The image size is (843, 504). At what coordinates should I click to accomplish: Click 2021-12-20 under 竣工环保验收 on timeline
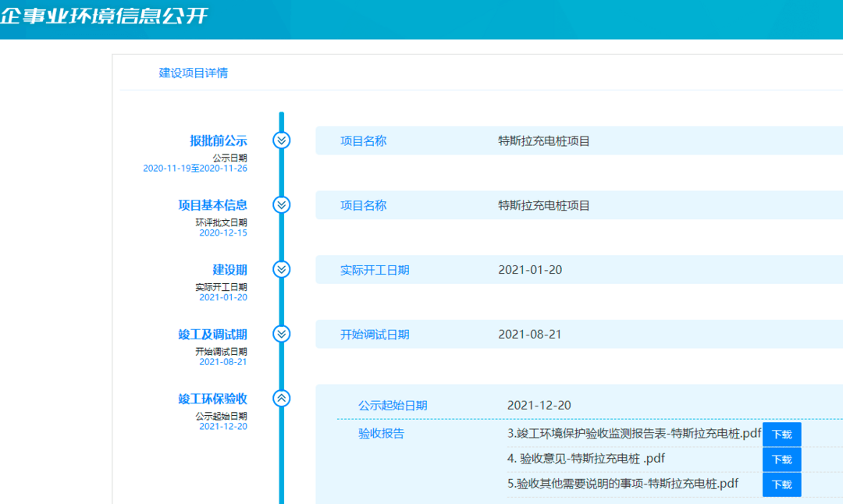point(223,426)
